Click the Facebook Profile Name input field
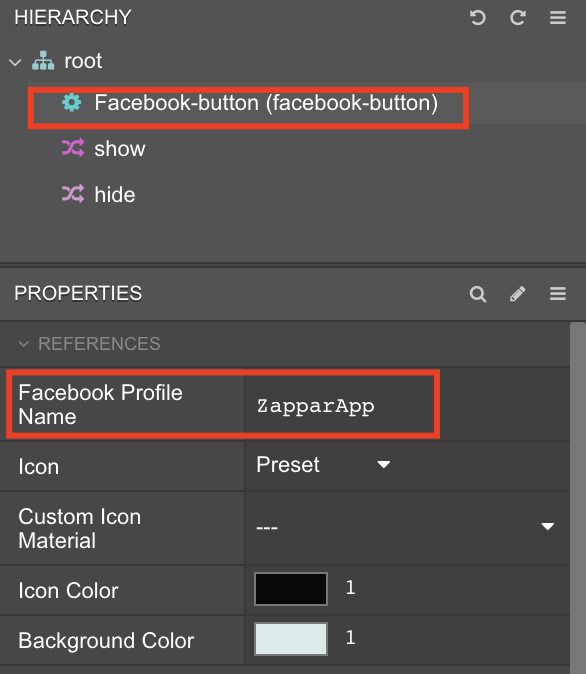The width and height of the screenshot is (586, 674). click(340, 405)
